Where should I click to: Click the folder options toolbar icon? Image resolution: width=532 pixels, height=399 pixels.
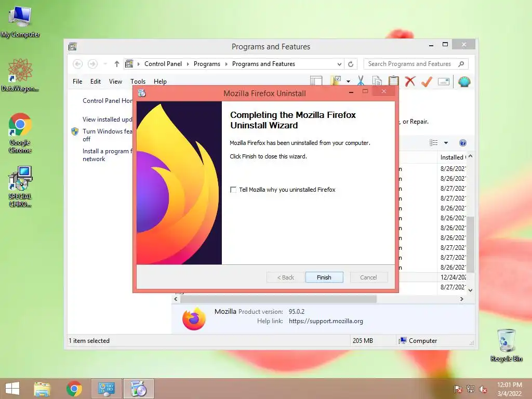pos(336,81)
